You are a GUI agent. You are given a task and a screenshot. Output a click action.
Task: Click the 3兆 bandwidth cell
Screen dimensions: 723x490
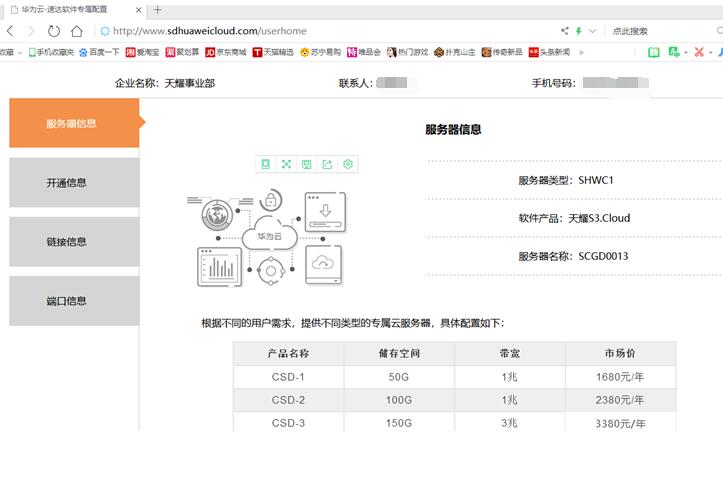click(510, 423)
